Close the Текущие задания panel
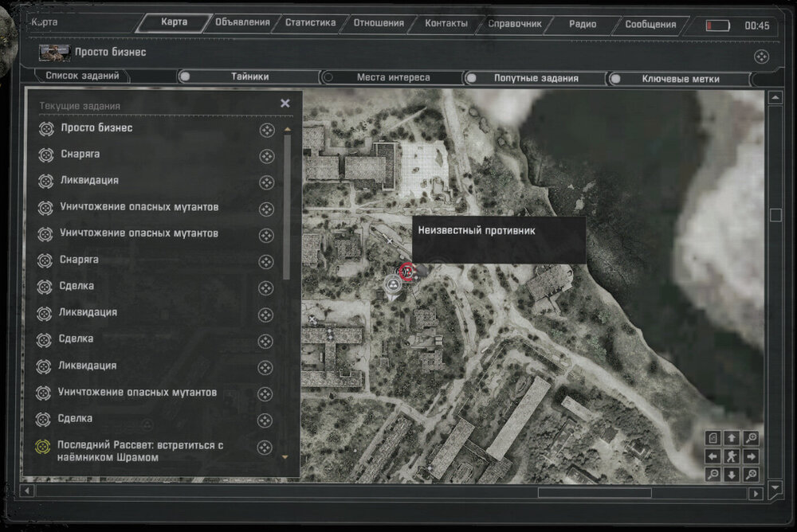 285,104
